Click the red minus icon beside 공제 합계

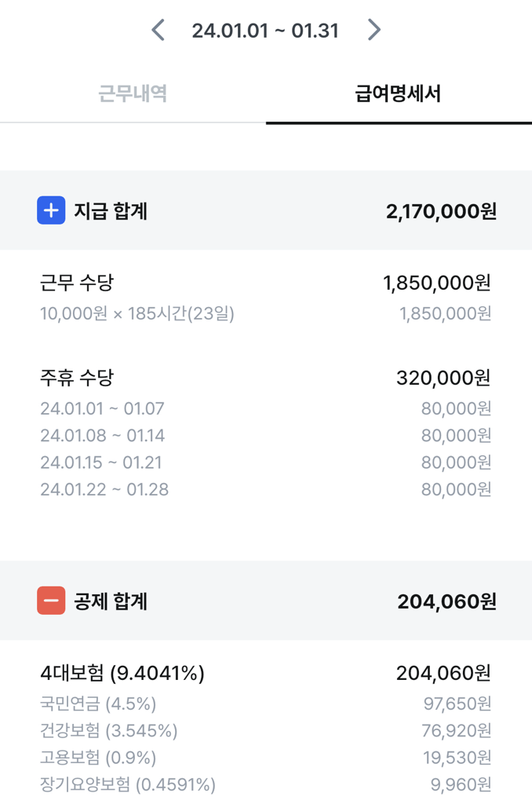point(51,601)
